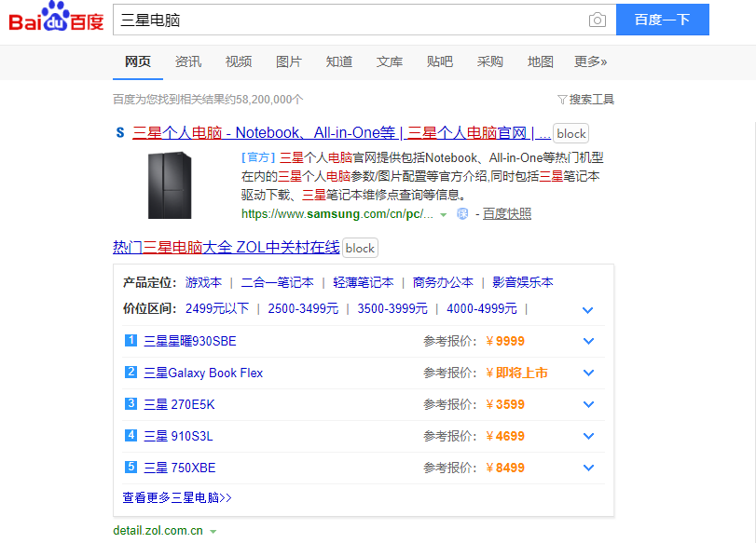Click 查看更多三星电脑>> link
The height and width of the screenshot is (543, 756).
tap(177, 497)
